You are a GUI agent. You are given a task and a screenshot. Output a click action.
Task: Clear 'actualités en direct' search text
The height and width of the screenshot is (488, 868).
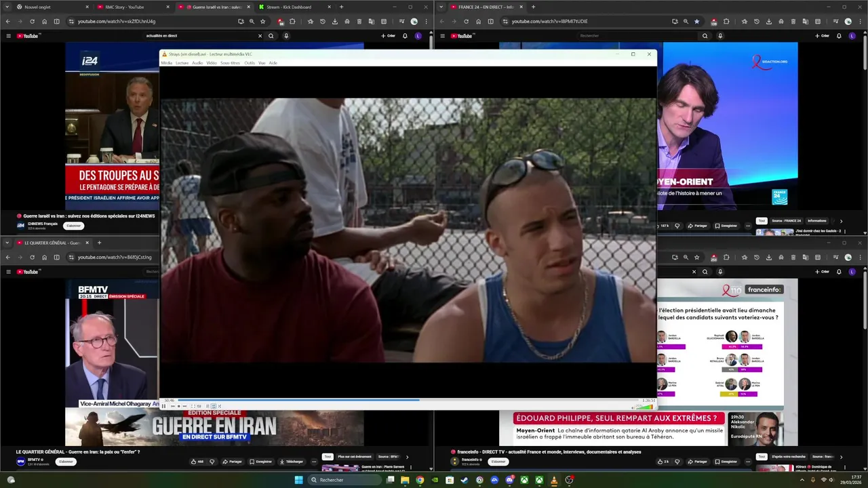[260, 36]
